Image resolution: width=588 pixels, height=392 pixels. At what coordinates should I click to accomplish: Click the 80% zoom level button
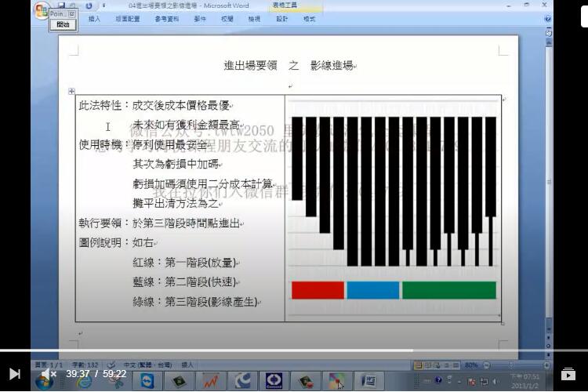point(472,365)
